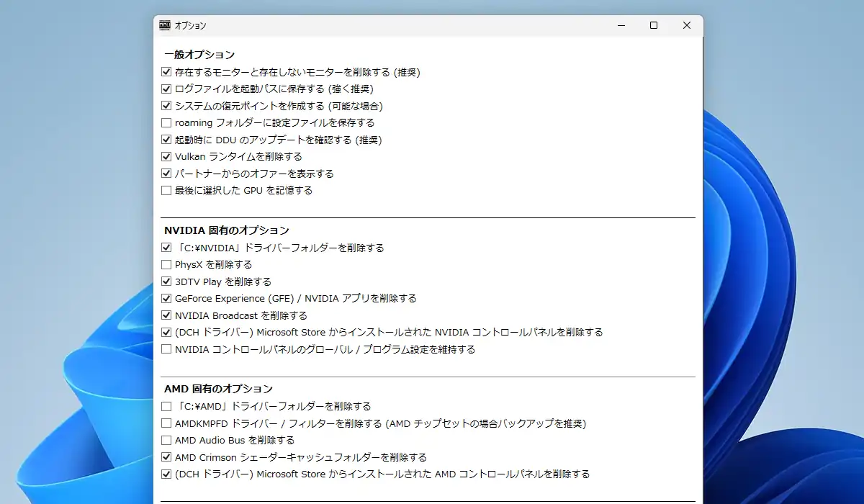
Task: Disable システムの復元ポイントを作成する option
Action: [x=167, y=106]
